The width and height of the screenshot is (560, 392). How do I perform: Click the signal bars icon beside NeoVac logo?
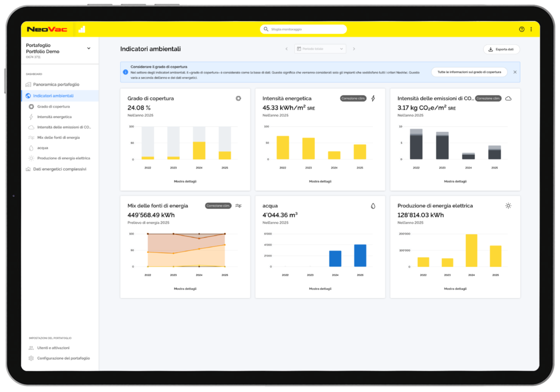coord(82,29)
